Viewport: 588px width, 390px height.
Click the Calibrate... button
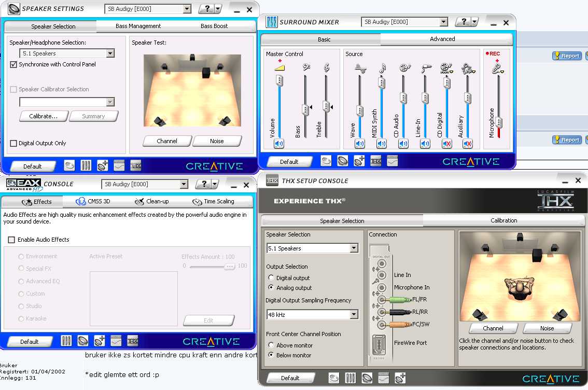coord(44,116)
